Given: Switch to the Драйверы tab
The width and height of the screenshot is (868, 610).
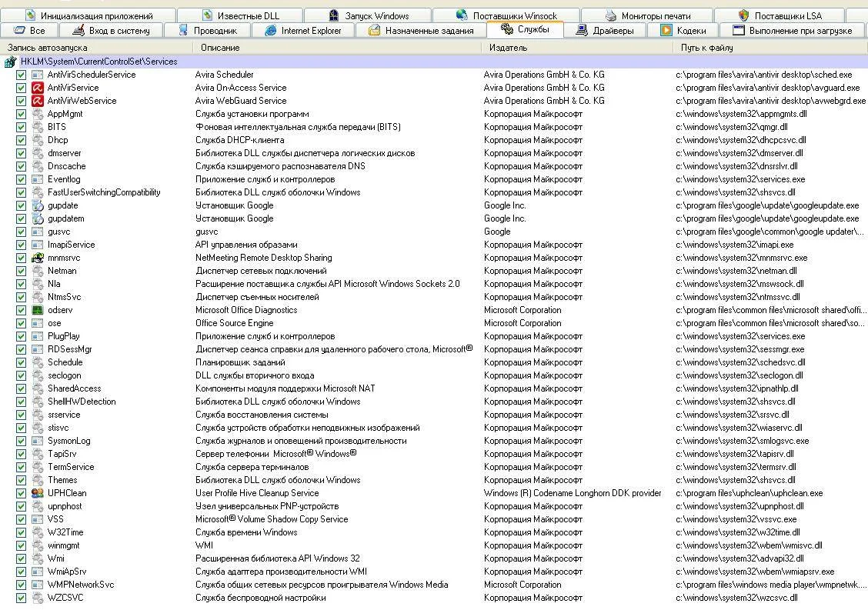Looking at the screenshot, I should click(605, 31).
